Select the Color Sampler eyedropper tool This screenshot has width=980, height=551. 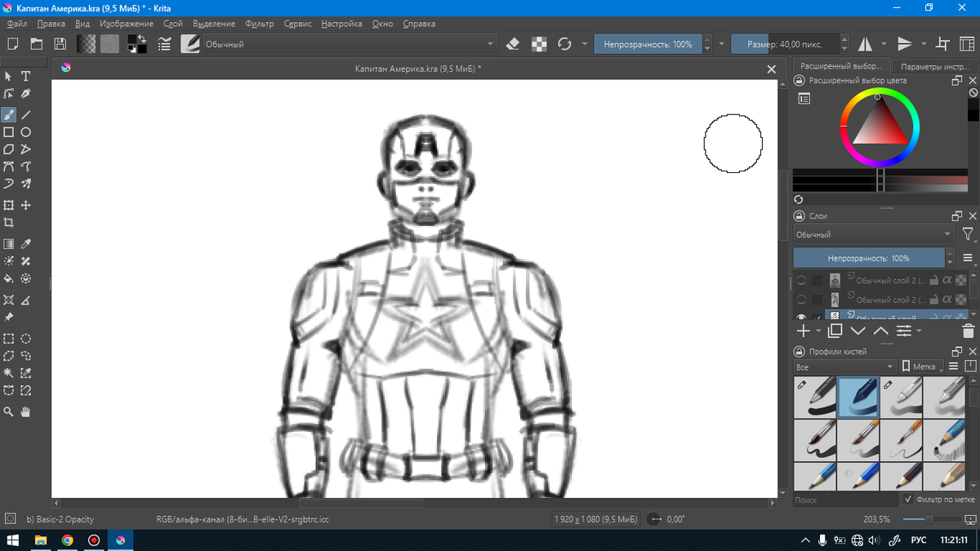click(26, 243)
